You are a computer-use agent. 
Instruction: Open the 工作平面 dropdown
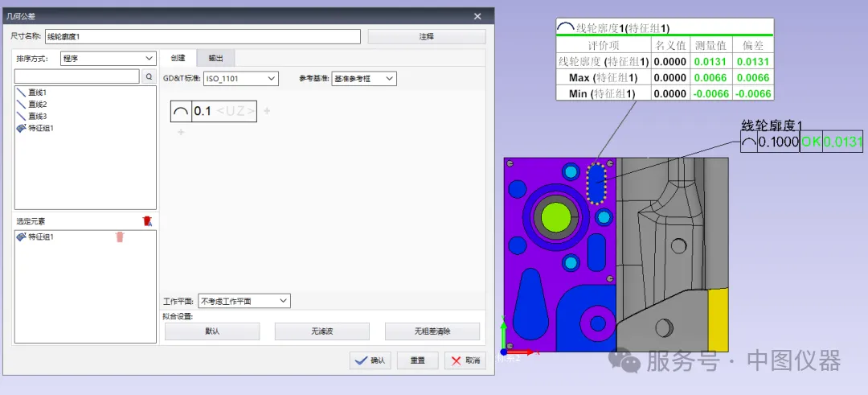coord(244,301)
